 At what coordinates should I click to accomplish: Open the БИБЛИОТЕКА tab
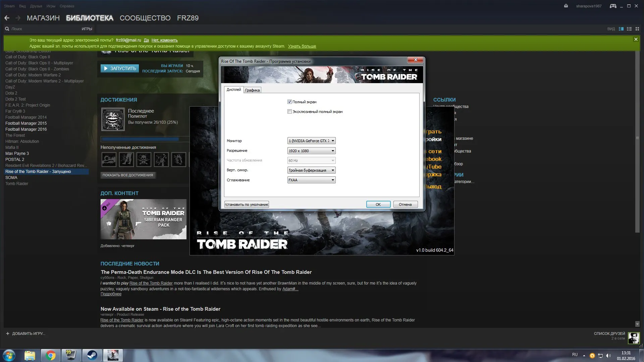tap(90, 18)
